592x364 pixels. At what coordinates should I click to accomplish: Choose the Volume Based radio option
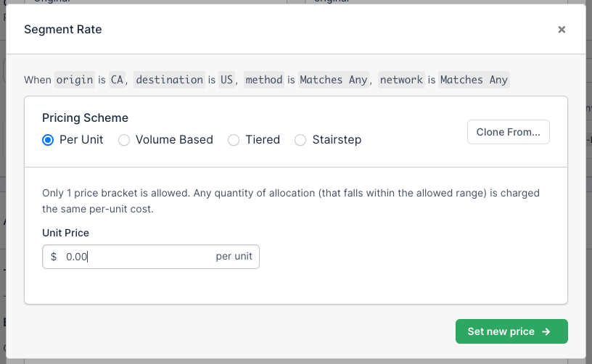click(124, 140)
